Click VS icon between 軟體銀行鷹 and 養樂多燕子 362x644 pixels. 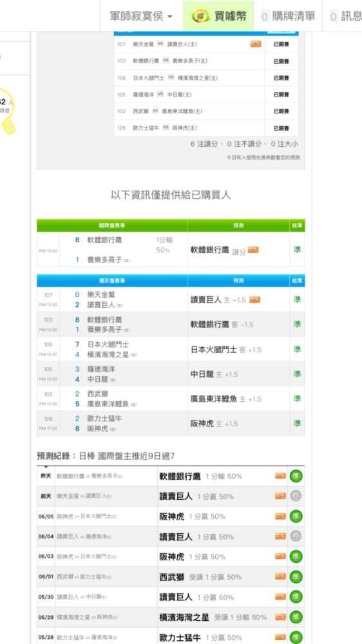(x=166, y=61)
